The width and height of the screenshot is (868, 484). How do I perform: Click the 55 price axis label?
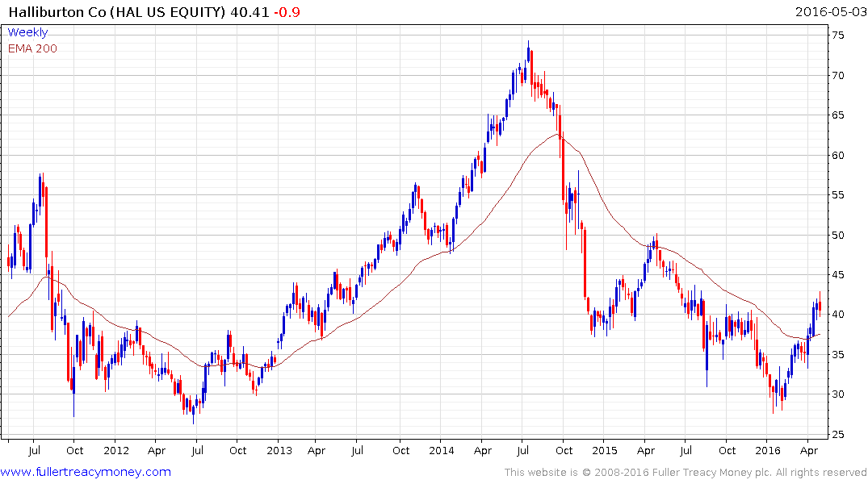click(x=837, y=195)
